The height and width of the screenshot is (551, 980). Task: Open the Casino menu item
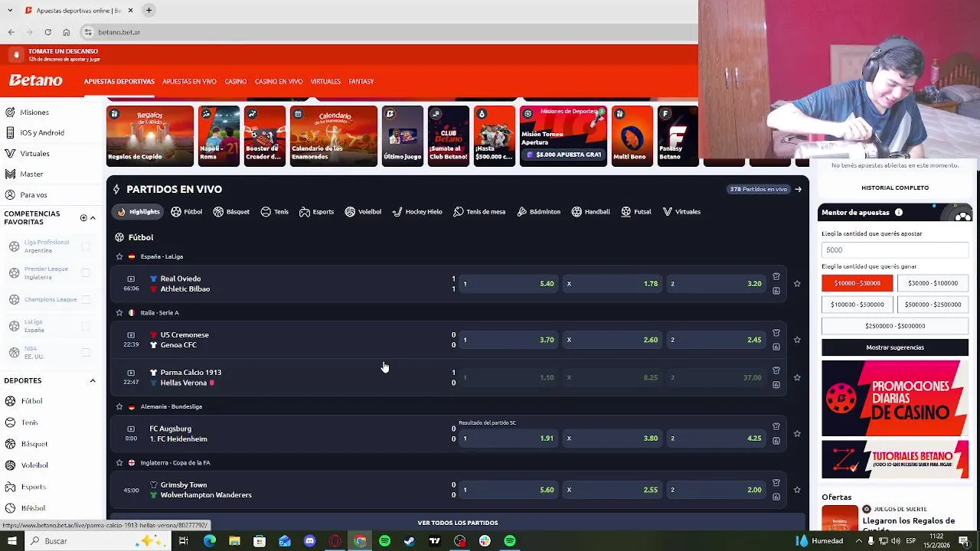[x=235, y=81]
